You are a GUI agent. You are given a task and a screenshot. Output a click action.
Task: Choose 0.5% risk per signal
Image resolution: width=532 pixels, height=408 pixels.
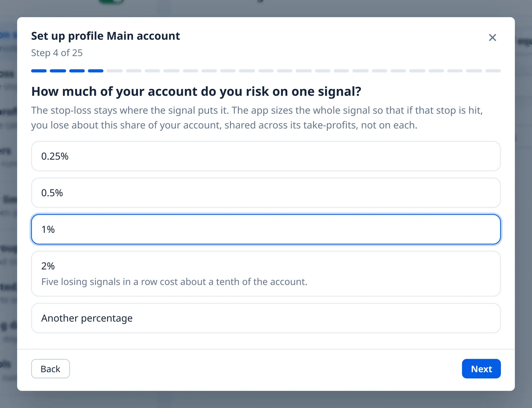click(x=266, y=193)
